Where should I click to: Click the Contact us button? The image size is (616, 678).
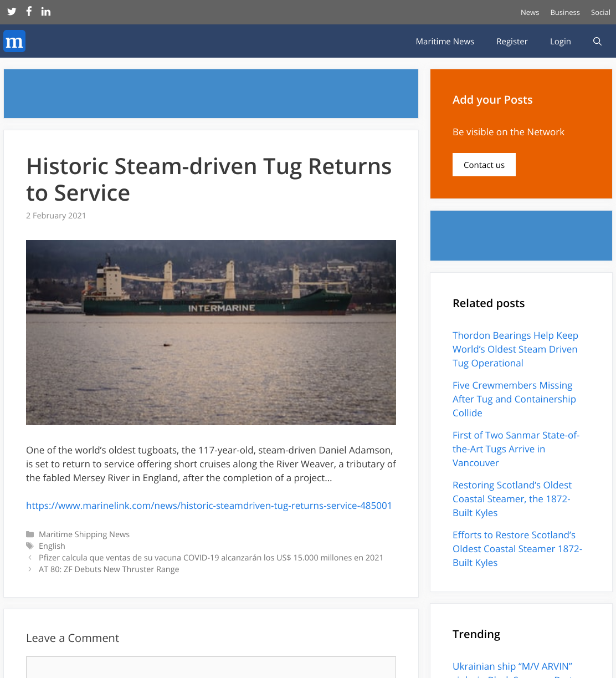[484, 165]
